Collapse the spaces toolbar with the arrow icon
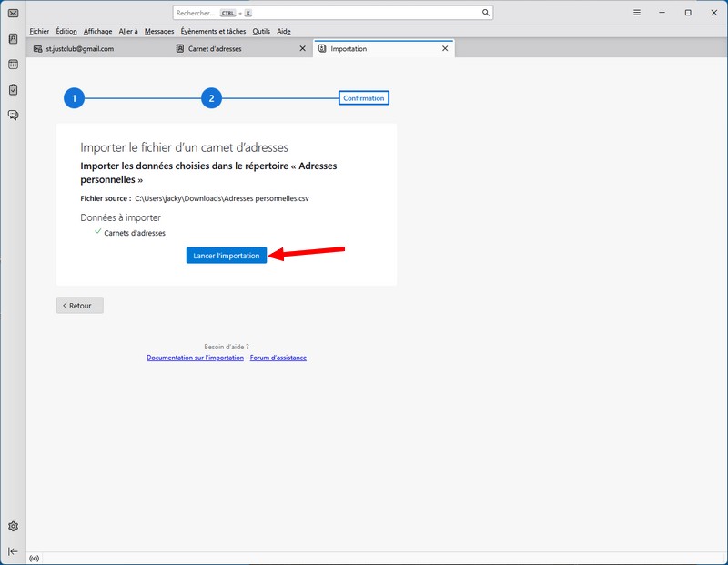Viewport: 728px width, 565px height. click(x=13, y=551)
